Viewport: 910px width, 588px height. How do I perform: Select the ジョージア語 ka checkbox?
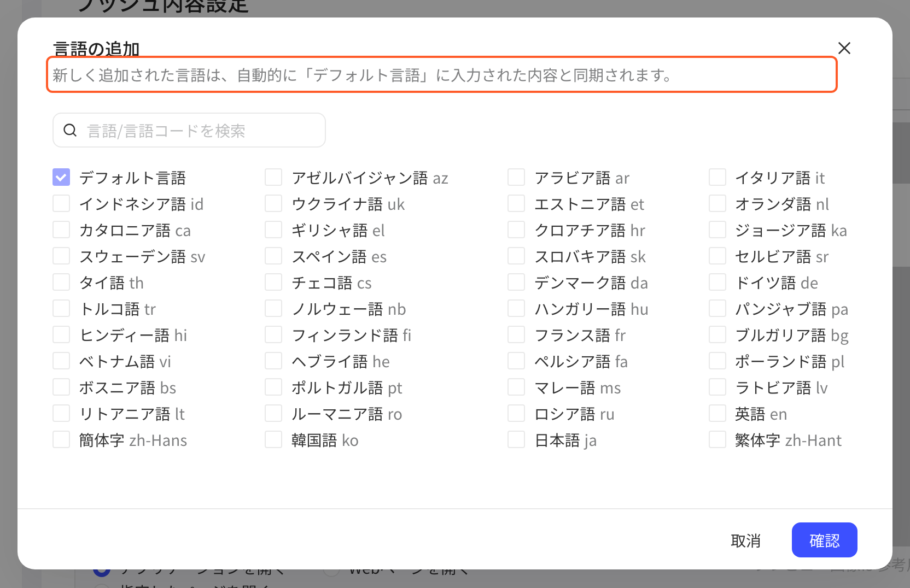[x=717, y=230]
